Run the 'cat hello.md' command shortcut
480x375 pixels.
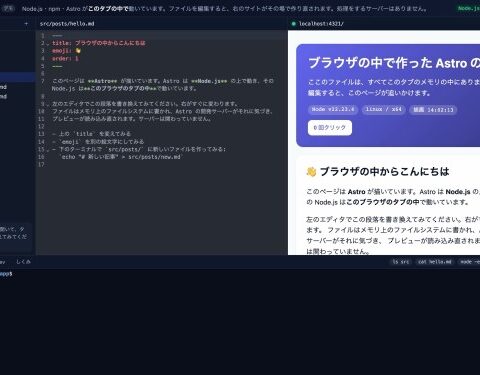(435, 262)
